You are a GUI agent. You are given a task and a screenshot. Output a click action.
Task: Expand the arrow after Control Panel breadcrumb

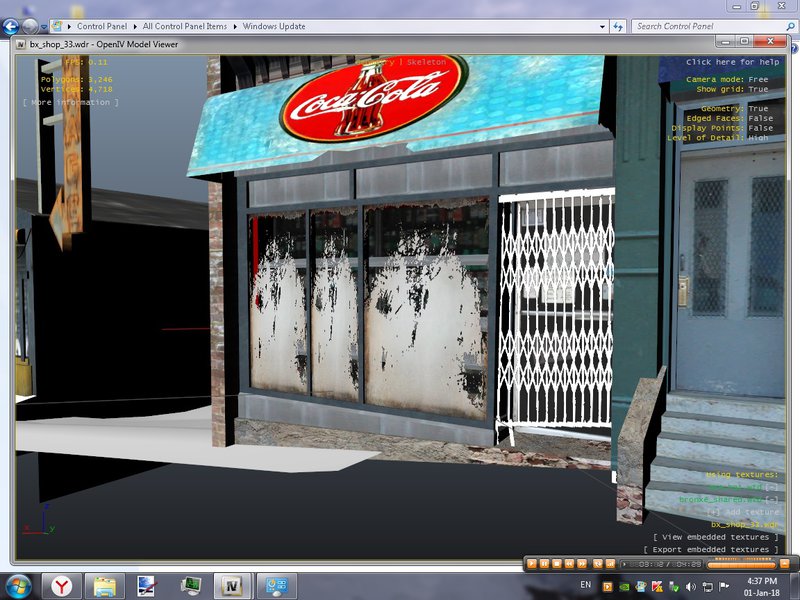point(135,27)
